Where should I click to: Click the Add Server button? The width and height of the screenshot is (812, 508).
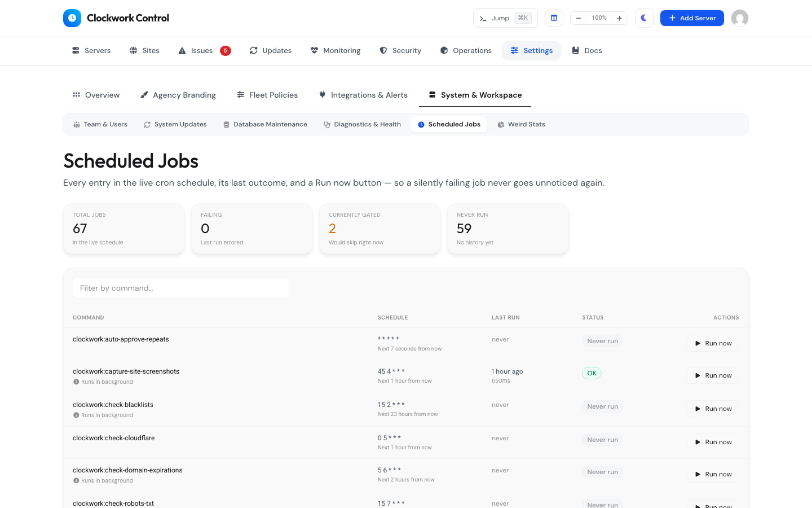click(692, 18)
